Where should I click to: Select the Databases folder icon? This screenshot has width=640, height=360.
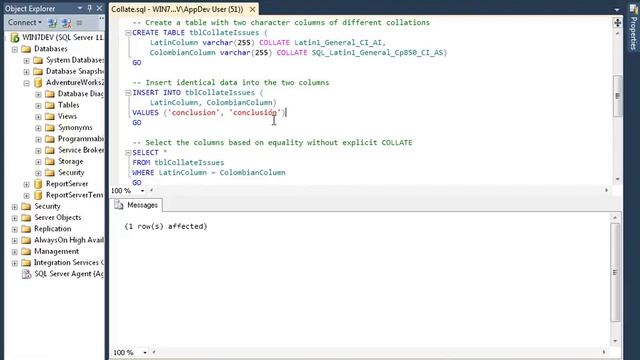[26, 49]
